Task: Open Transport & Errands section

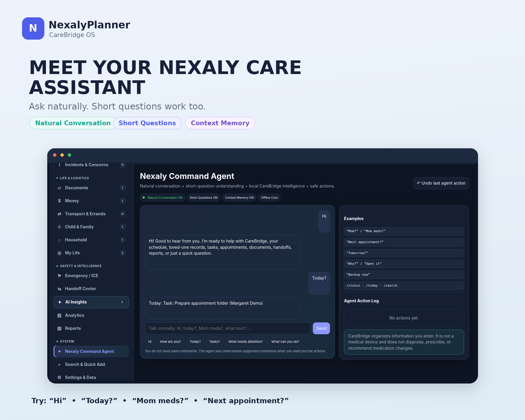Action: point(91,214)
